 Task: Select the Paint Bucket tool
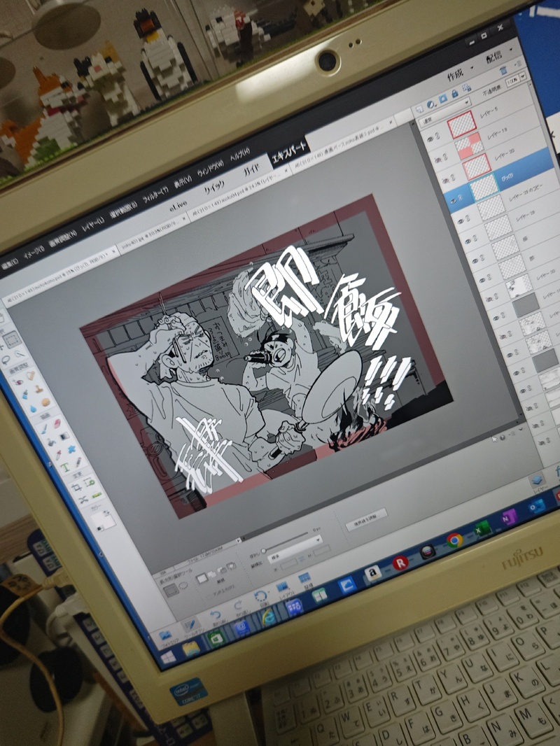pyautogui.click(x=51, y=444)
